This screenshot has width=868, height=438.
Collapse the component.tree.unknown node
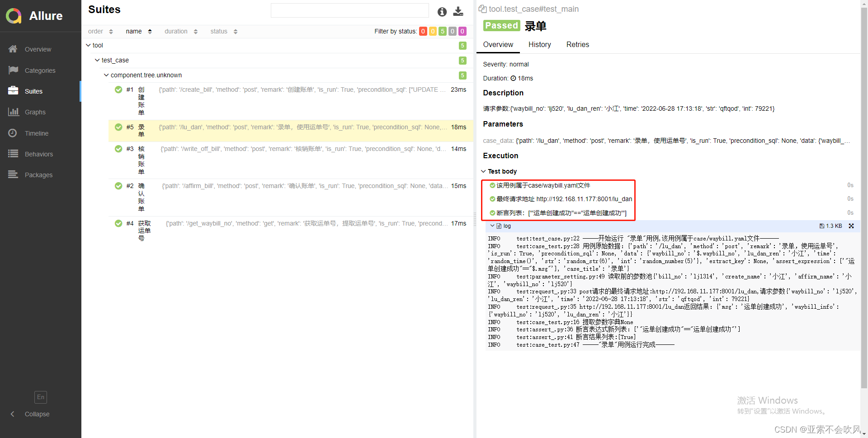coord(106,75)
